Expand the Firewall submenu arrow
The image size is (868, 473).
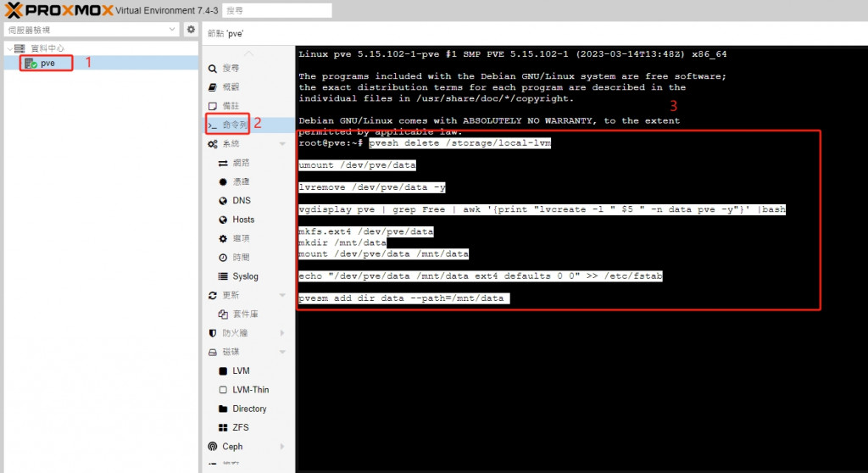[282, 333]
